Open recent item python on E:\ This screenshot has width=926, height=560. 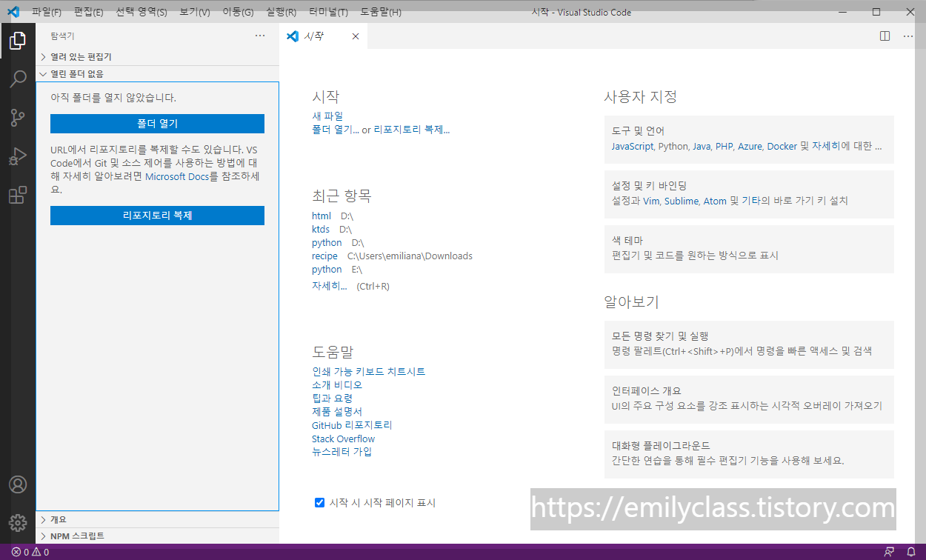(x=327, y=269)
